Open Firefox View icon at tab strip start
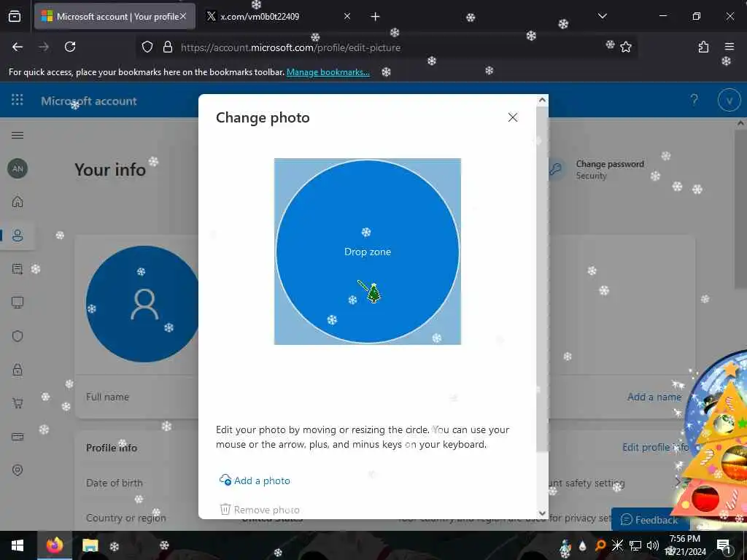 pyautogui.click(x=15, y=17)
